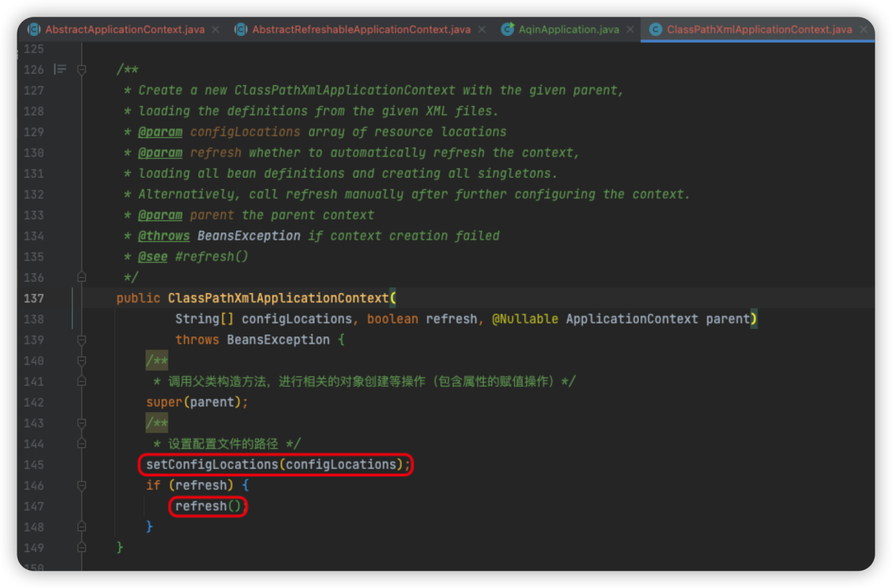Click line number 137 in gutter

pyautogui.click(x=34, y=298)
